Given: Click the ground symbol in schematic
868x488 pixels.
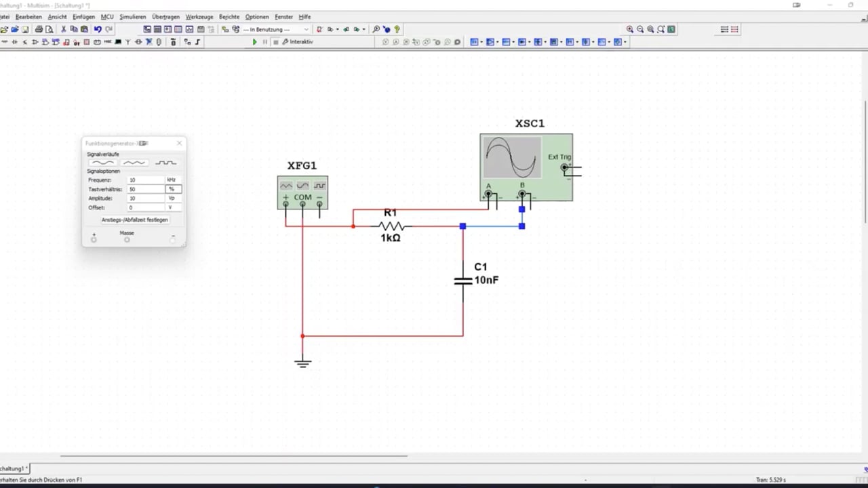Looking at the screenshot, I should [302, 363].
